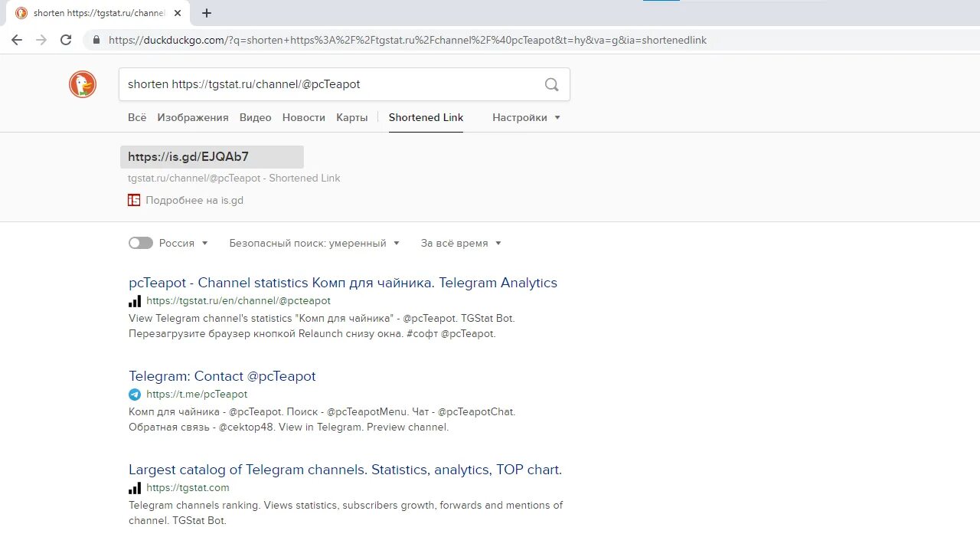Go back with the browser back arrow
Image resolution: width=980 pixels, height=547 pixels.
(17, 40)
